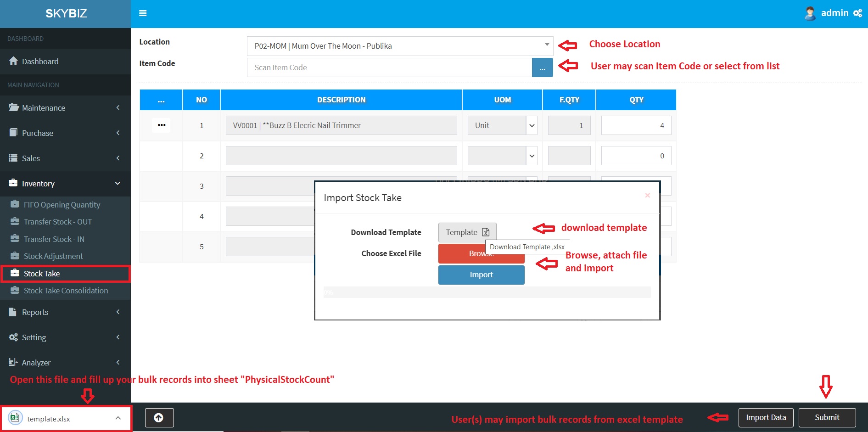
Task: Click the scroll-to-top arrow button
Action: point(159,418)
